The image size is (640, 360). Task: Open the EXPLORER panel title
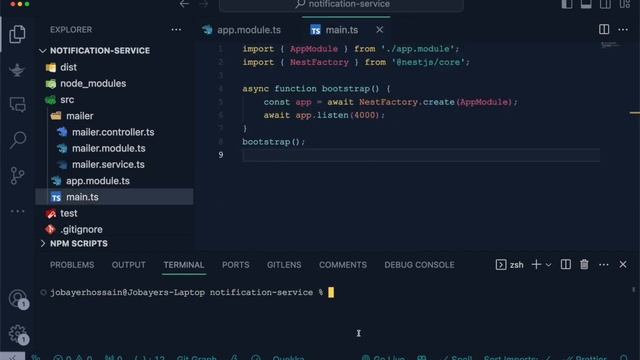[x=71, y=30]
